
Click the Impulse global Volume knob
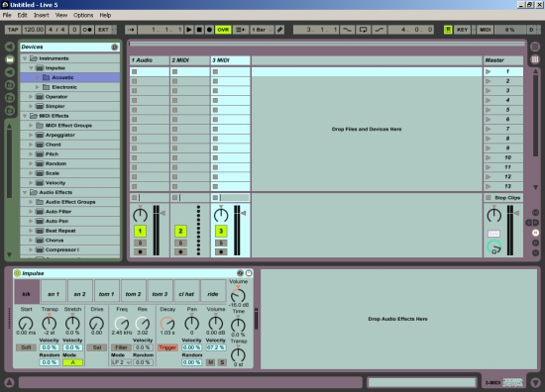pyautogui.click(x=238, y=295)
